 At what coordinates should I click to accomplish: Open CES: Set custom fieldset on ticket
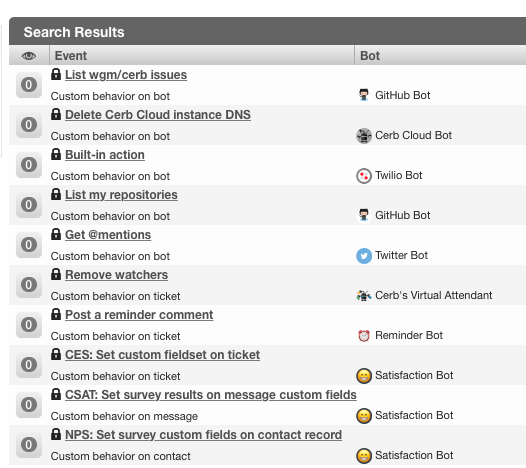point(162,355)
